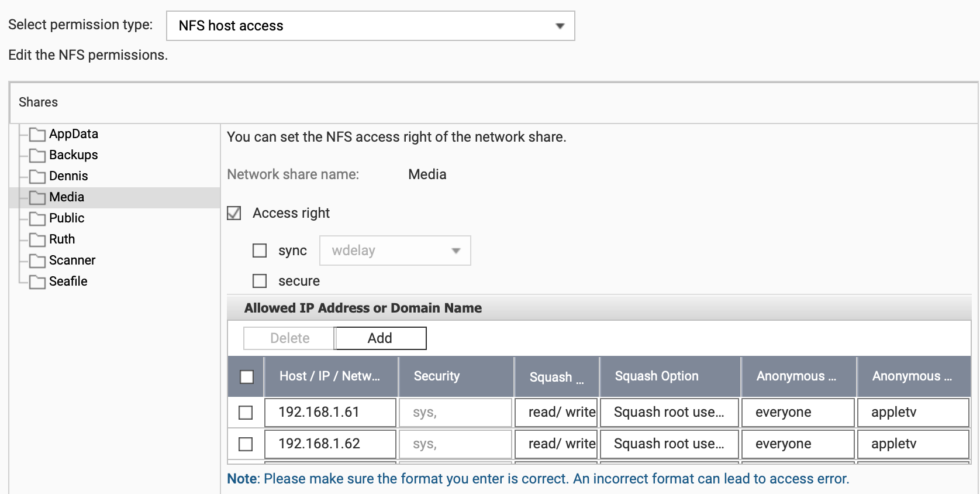Select the Dennis share

68,176
